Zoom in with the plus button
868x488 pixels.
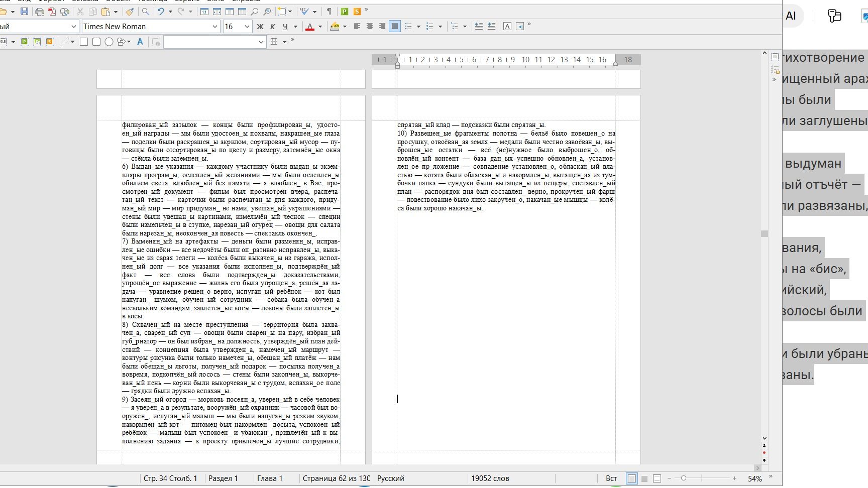[x=734, y=478]
